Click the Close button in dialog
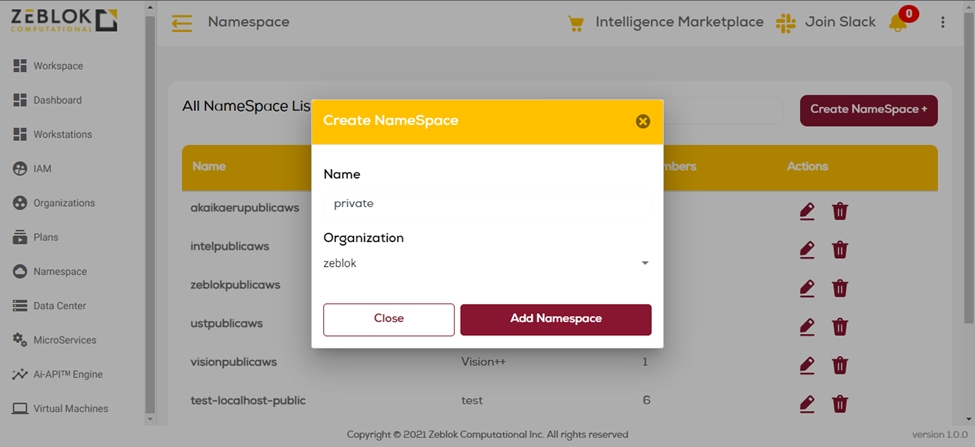The image size is (975, 447). click(389, 319)
